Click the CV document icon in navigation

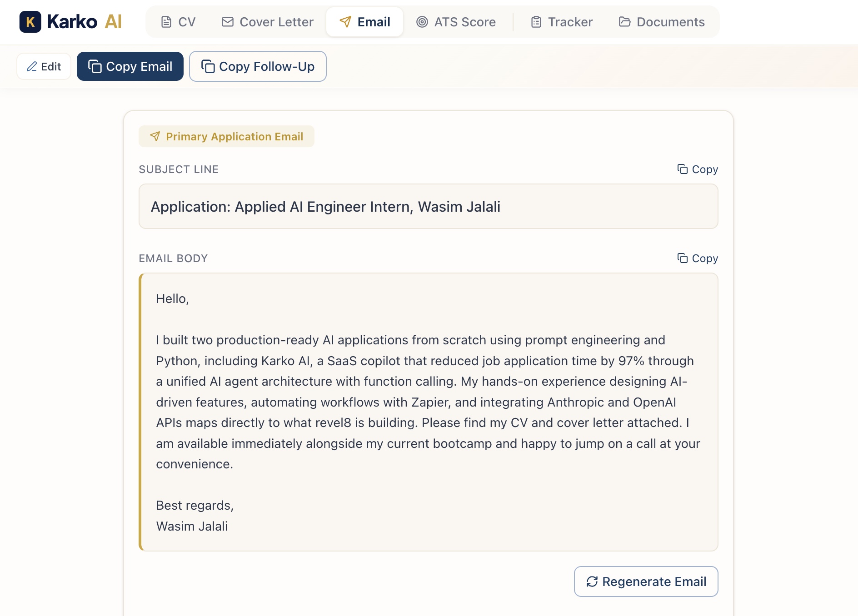tap(166, 21)
